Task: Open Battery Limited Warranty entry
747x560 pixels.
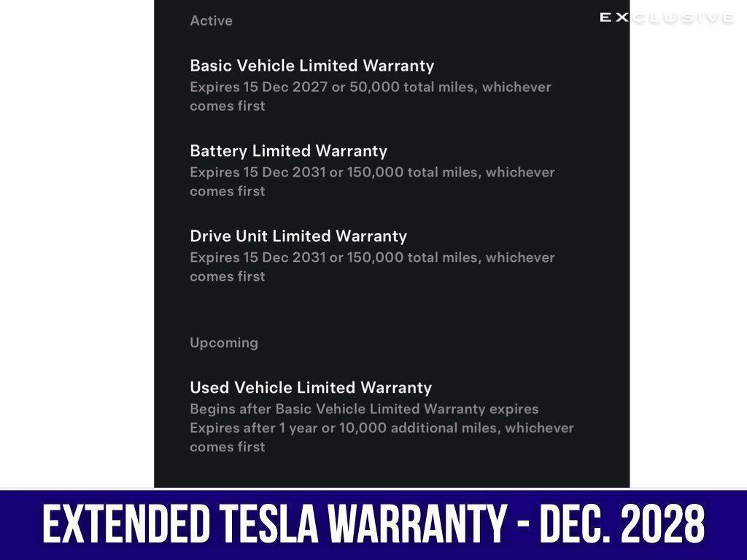Action: (289, 151)
